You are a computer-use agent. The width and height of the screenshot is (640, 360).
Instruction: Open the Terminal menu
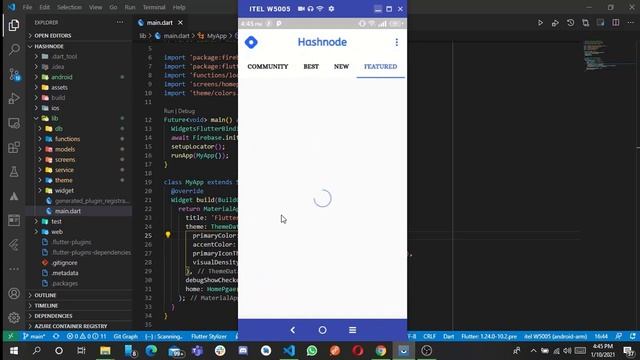(154, 7)
